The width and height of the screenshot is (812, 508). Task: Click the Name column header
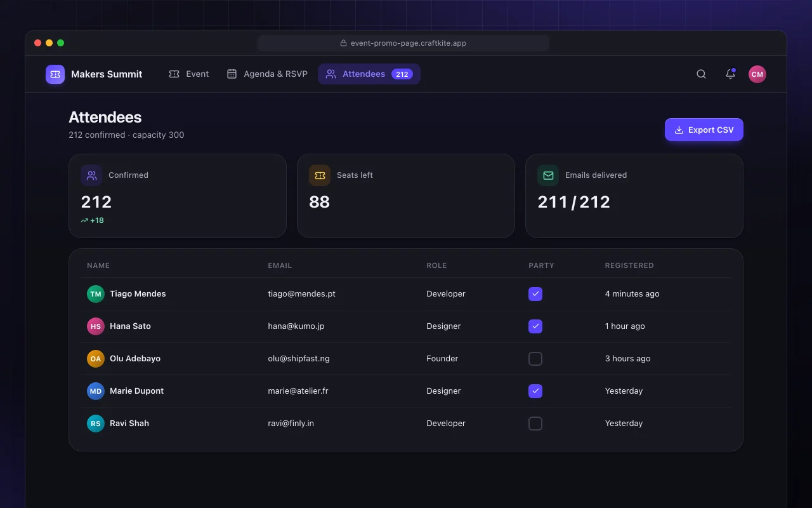click(x=98, y=265)
